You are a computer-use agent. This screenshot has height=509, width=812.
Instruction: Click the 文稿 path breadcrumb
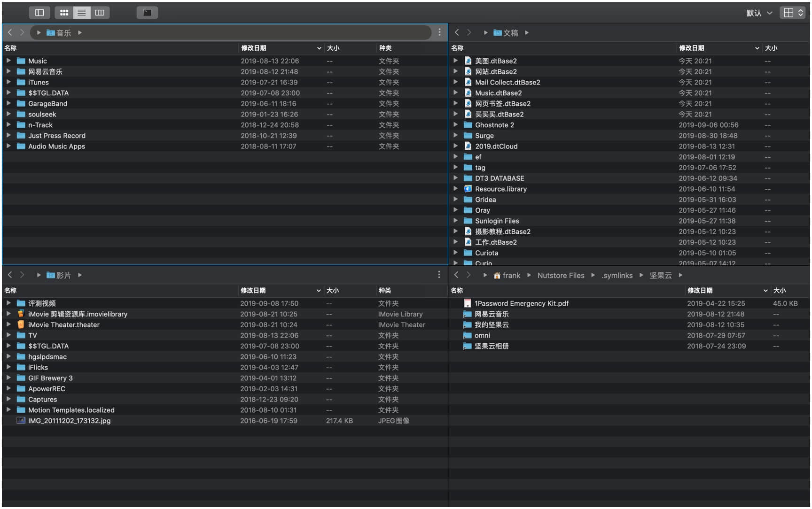pos(506,33)
